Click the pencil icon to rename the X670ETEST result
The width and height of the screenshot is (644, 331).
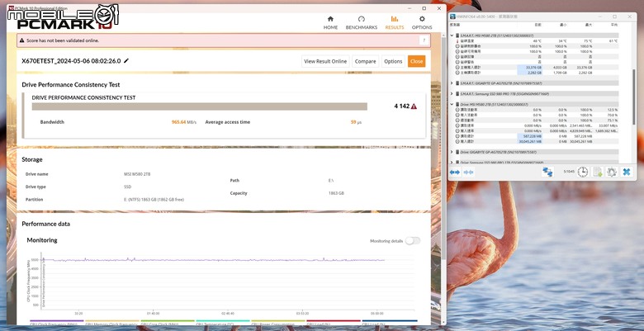pos(126,61)
